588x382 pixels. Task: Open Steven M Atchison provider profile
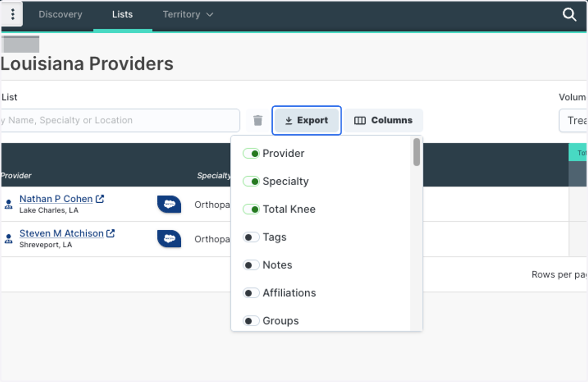click(x=61, y=234)
